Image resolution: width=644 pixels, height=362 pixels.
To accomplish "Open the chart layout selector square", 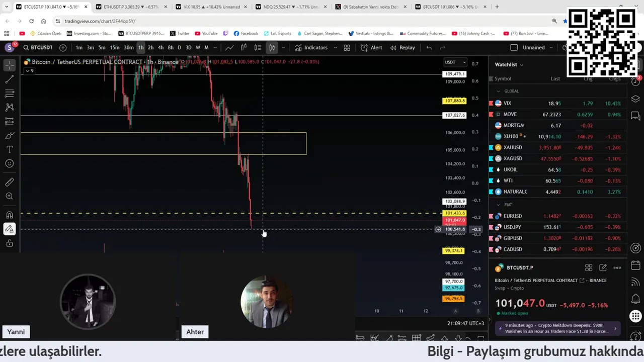I will coord(514,48).
